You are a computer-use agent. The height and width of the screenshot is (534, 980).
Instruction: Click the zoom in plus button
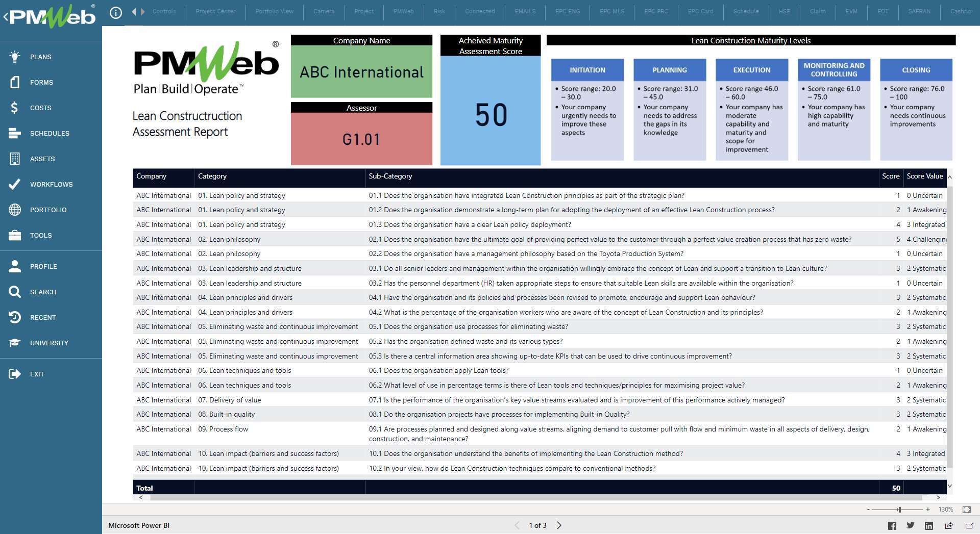coord(927,510)
